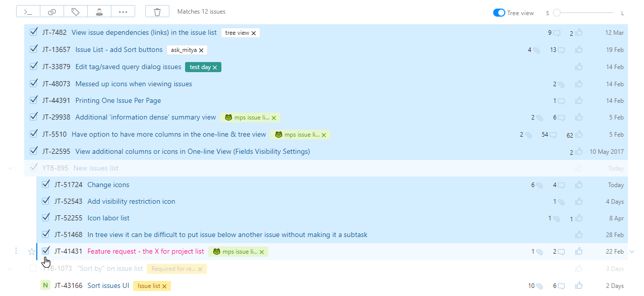644x296 pixels.
Task: Open issue 'View issue dependencies (links) in the issue list'
Action: click(144, 33)
